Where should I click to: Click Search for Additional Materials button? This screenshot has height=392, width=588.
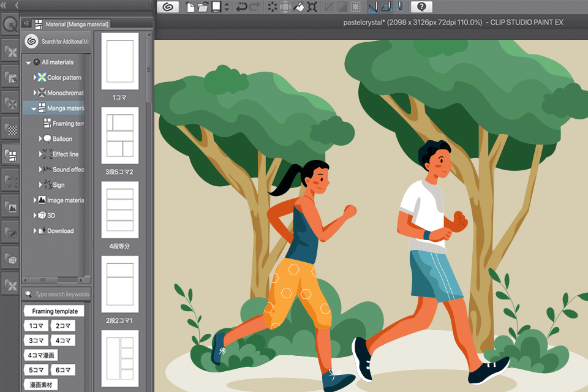(x=56, y=41)
